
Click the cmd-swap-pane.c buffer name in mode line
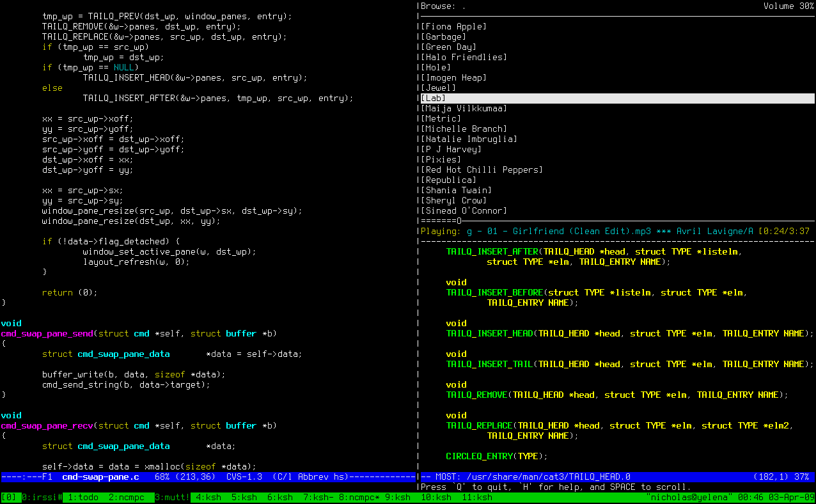point(100,476)
